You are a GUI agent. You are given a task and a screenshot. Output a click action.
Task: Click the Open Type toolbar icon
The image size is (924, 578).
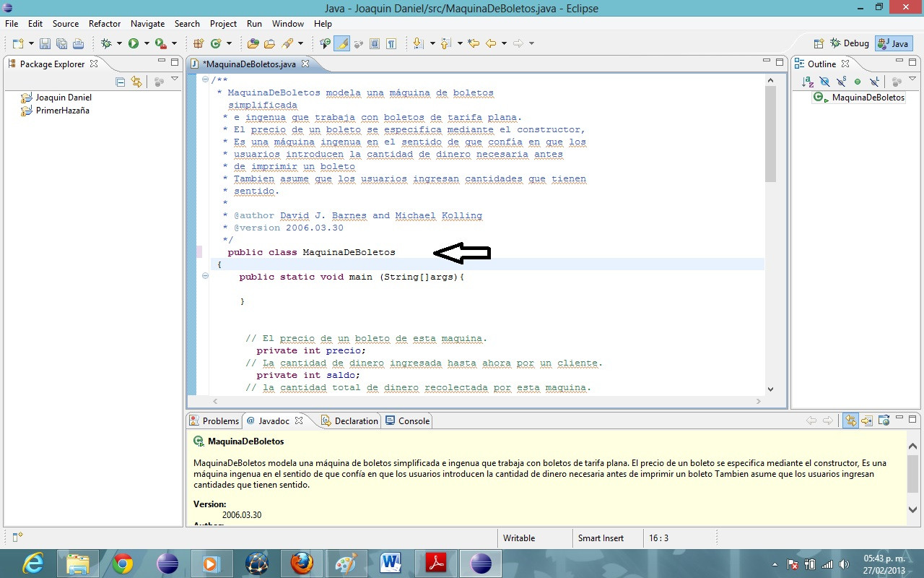[253, 43]
